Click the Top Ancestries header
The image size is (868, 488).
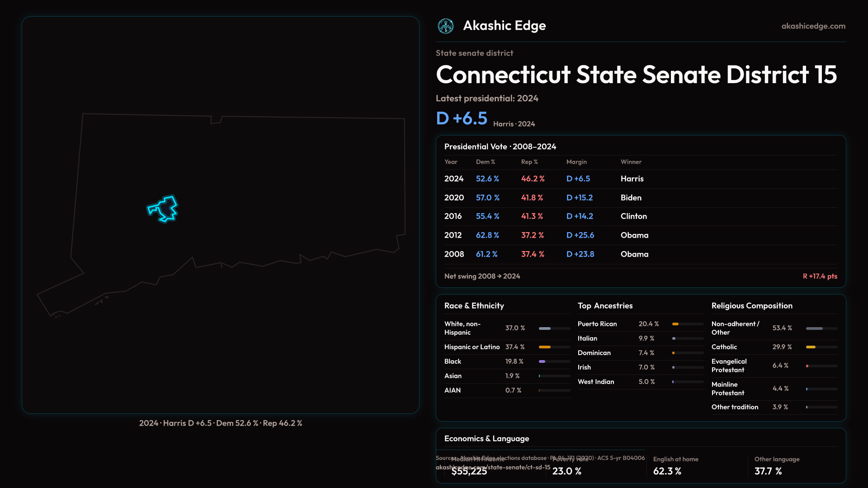(x=605, y=306)
